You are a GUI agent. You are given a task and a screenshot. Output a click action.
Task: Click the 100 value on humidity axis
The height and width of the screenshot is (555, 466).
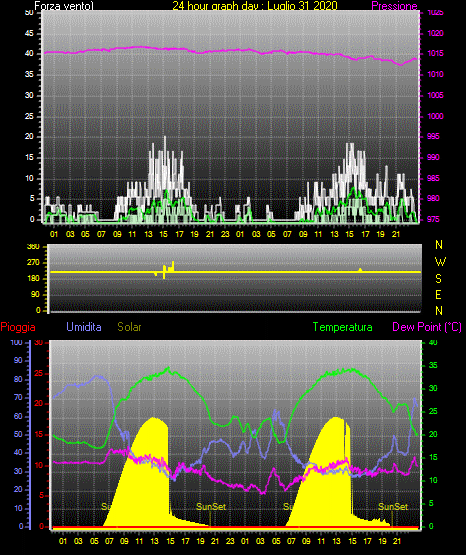coord(17,342)
